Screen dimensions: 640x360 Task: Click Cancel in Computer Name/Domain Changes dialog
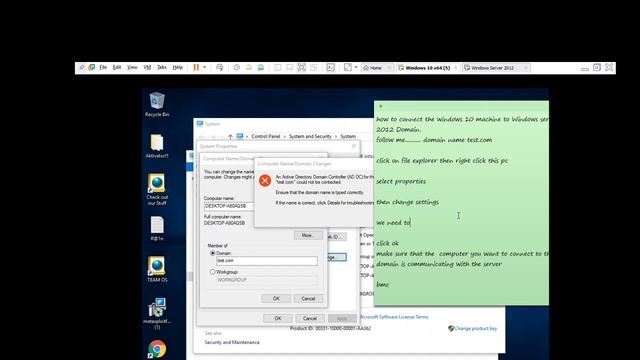click(x=308, y=299)
